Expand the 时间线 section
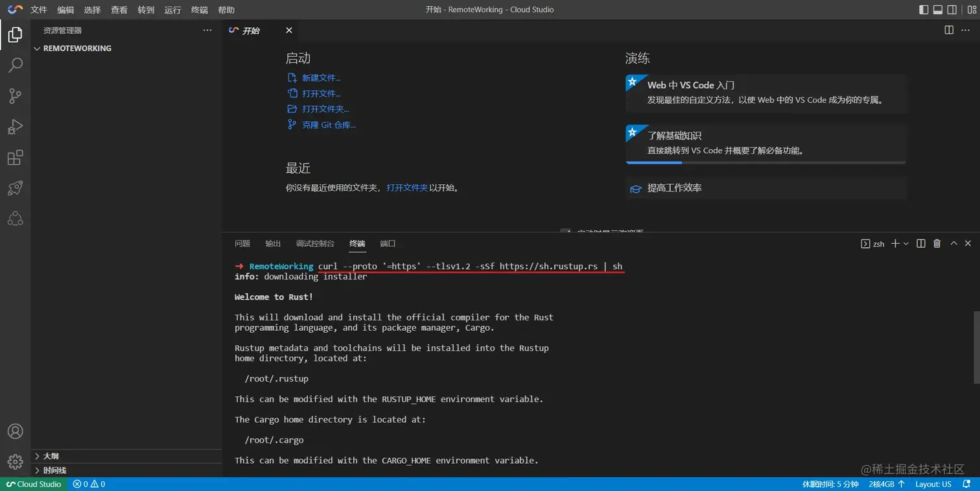 point(126,470)
